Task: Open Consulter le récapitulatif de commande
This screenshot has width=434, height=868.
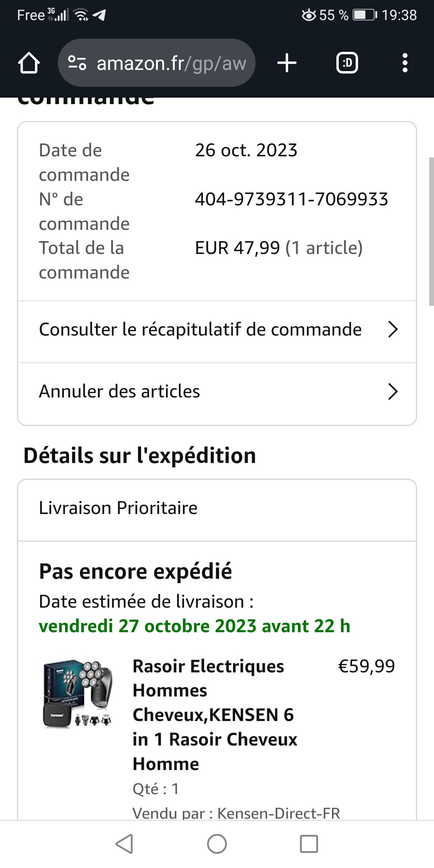Action: tap(200, 330)
